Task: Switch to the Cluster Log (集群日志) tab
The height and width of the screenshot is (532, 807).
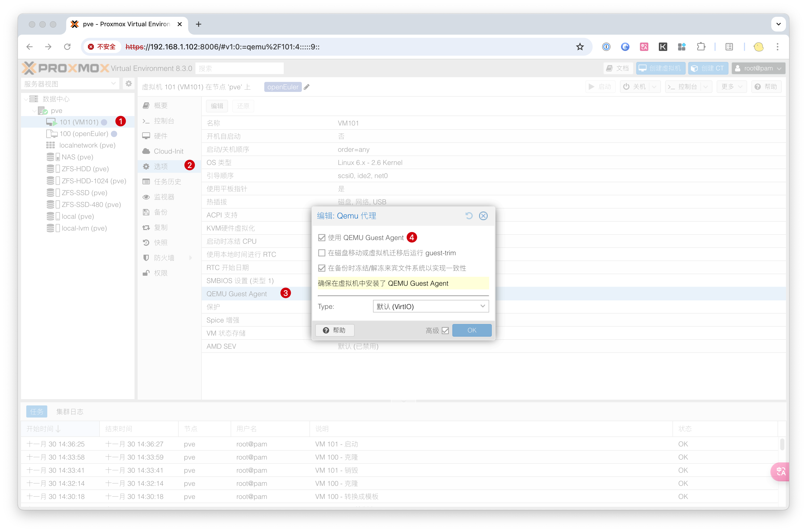Action: coord(70,412)
